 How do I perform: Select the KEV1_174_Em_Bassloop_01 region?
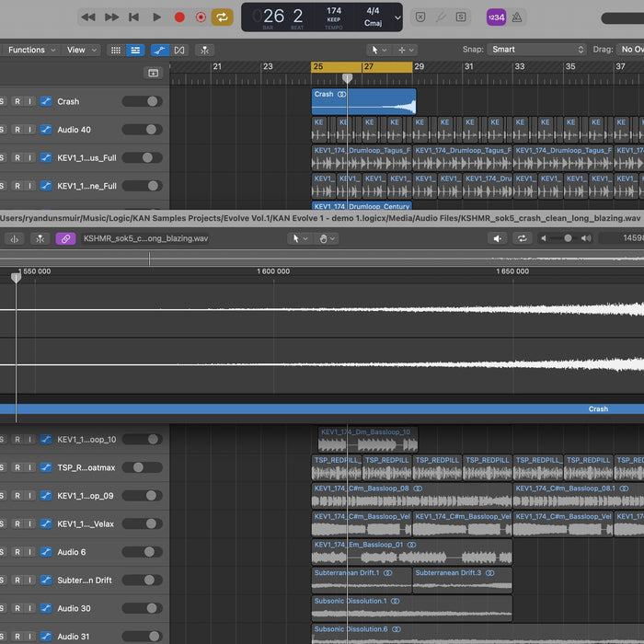412,552
